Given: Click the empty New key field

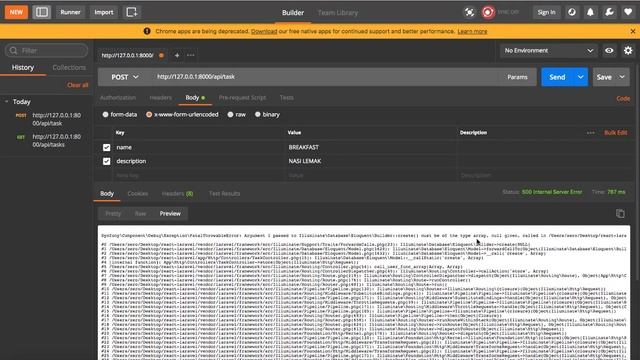Looking at the screenshot, I should pyautogui.click(x=198, y=176).
